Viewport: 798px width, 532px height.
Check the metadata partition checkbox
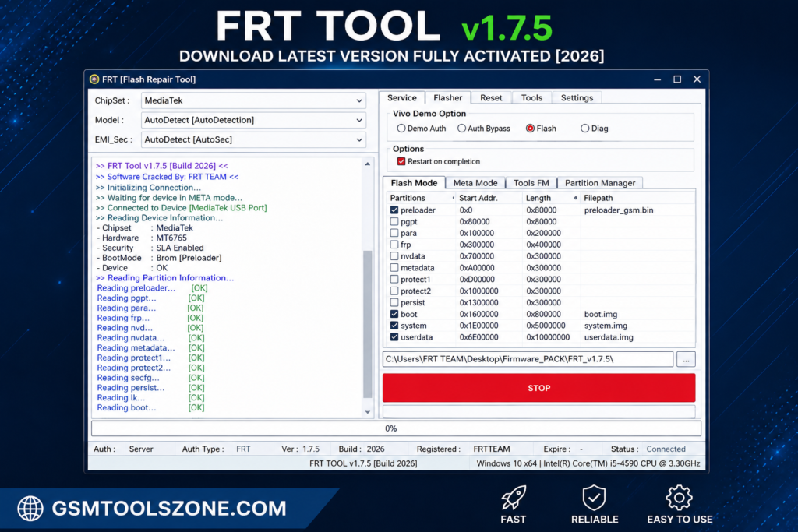(394, 267)
